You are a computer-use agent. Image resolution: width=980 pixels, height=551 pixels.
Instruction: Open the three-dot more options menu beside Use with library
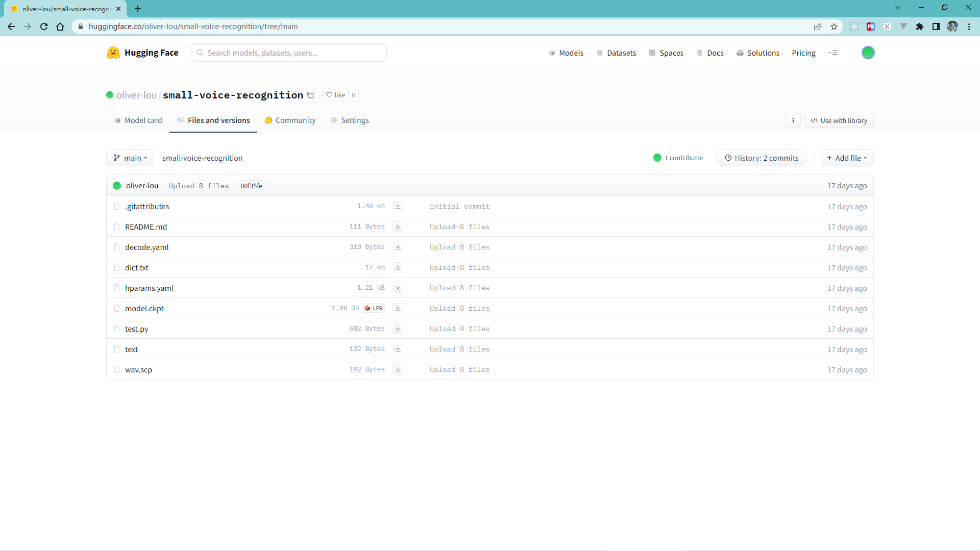[793, 120]
